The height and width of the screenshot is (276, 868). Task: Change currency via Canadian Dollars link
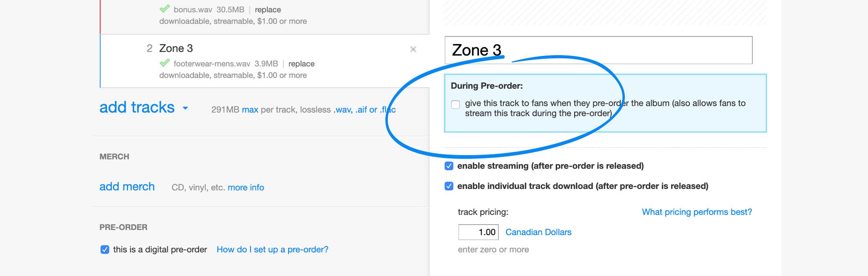coord(538,232)
